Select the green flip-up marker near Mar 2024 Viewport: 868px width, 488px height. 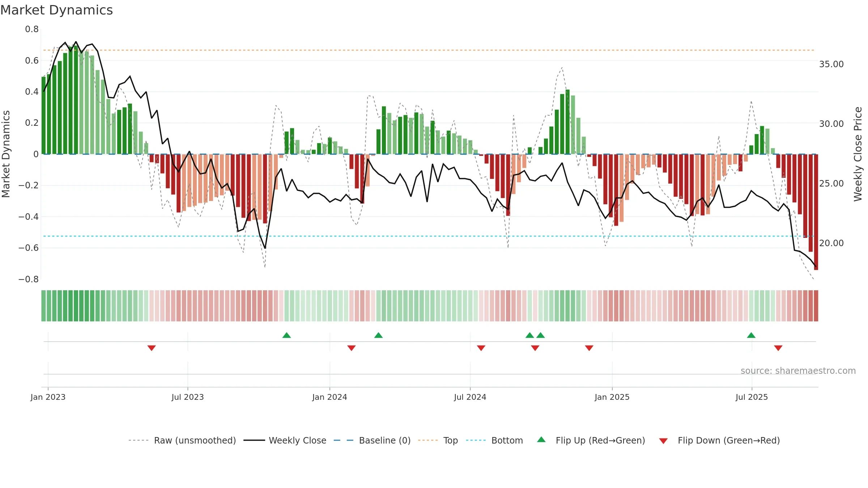pyautogui.click(x=378, y=335)
